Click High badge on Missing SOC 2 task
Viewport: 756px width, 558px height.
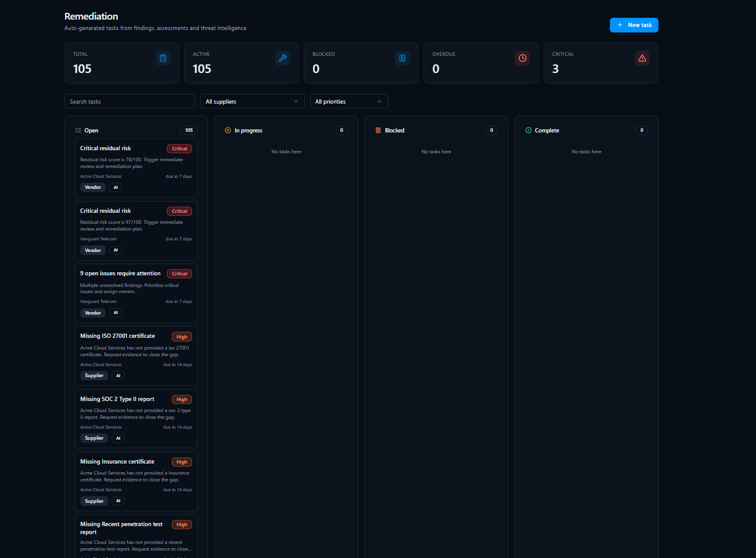pos(182,399)
